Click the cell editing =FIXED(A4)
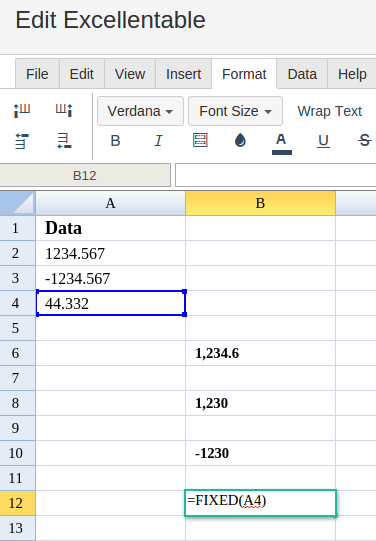 260,503
